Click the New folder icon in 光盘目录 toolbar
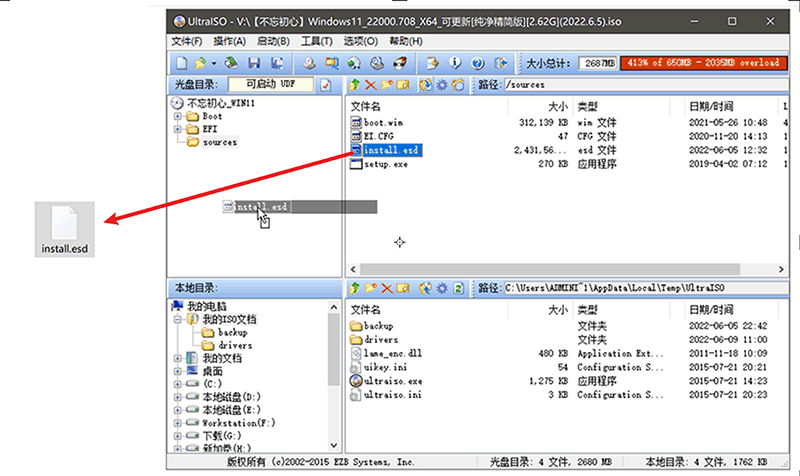Screen dimensions: 800x476 click(387, 85)
